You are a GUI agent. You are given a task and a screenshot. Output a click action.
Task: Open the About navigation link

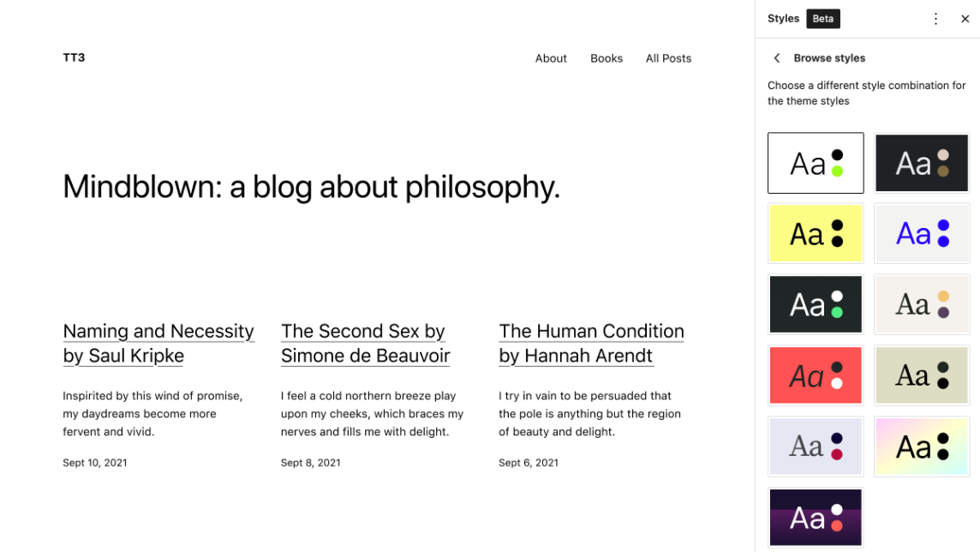[x=551, y=58]
